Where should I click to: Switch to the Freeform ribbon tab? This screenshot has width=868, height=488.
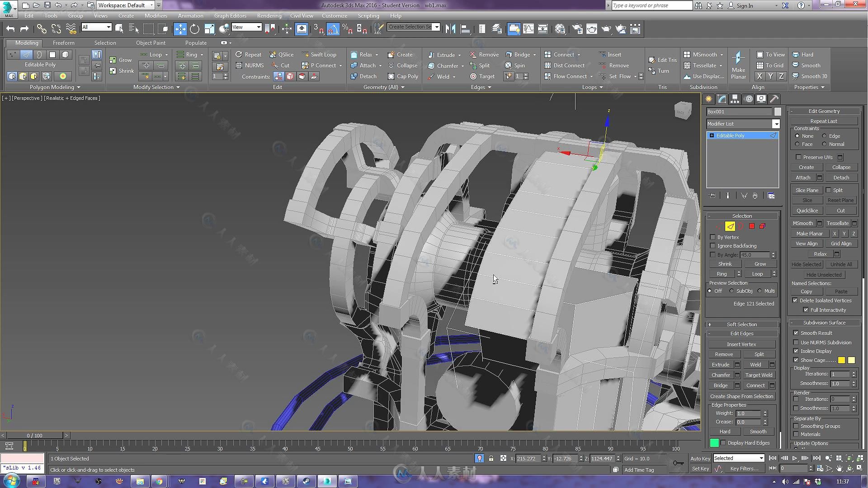(x=63, y=43)
